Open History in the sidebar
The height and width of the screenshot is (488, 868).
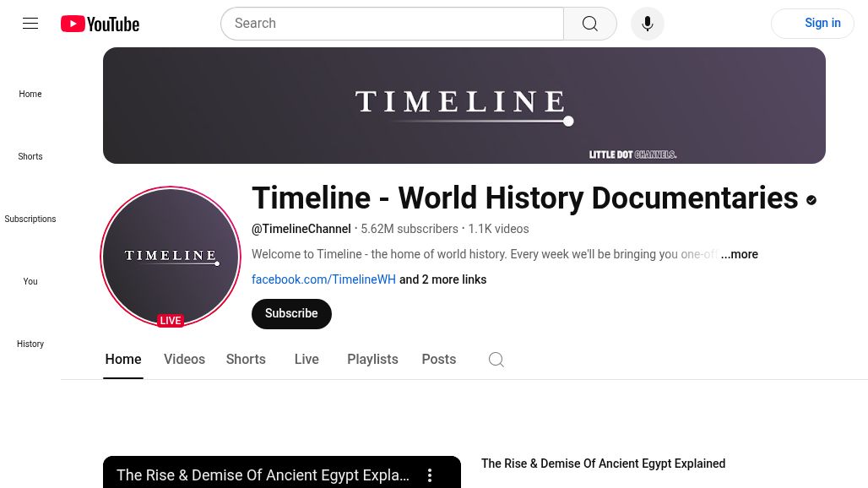coord(30,344)
